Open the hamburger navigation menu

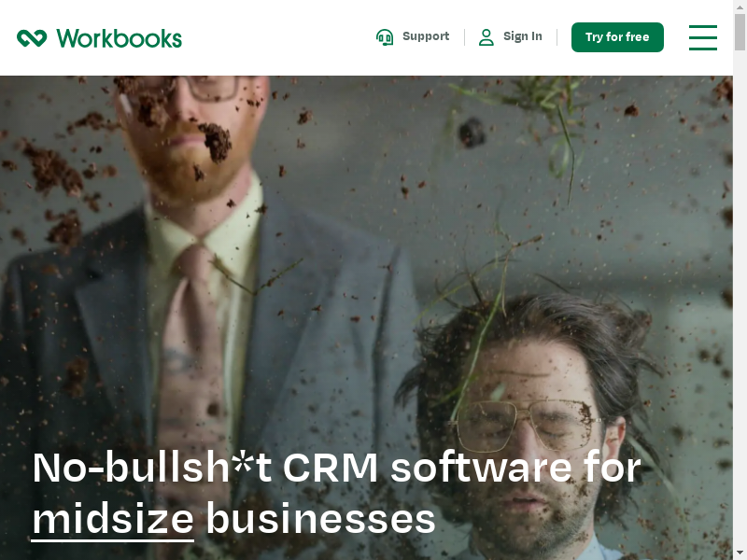[703, 37]
